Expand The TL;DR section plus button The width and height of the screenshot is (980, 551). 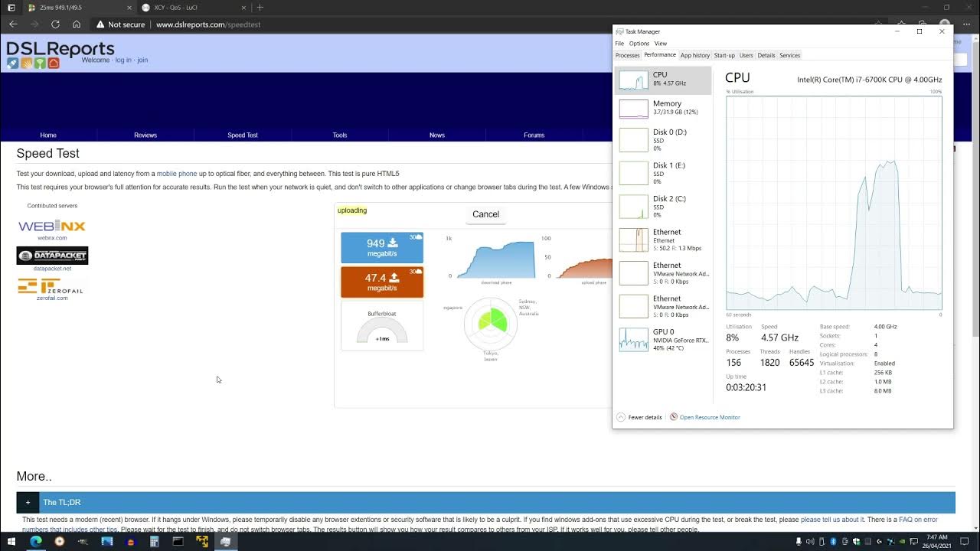(28, 502)
